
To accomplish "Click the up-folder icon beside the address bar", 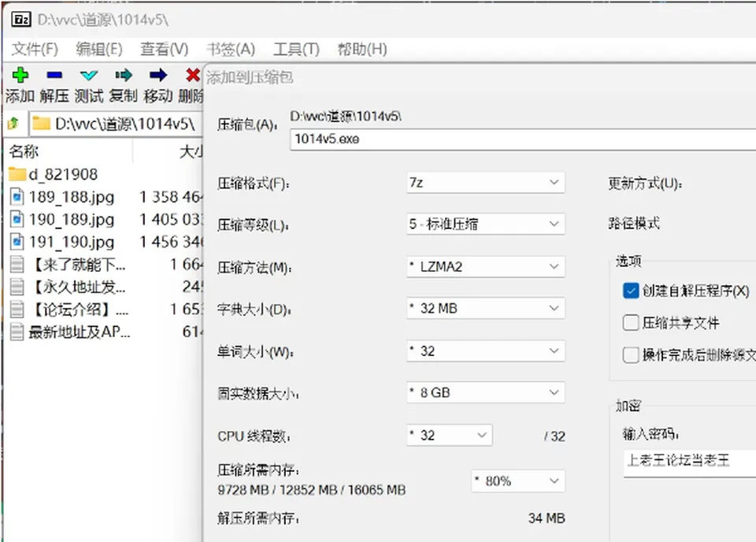I will coord(13,124).
